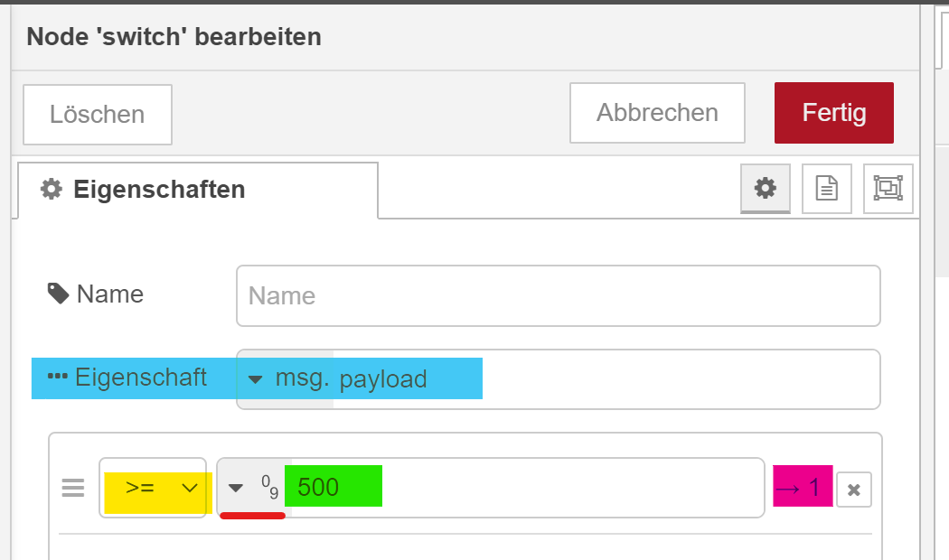Click the 500 value input field
The width and height of the screenshot is (949, 560).
pos(527,488)
